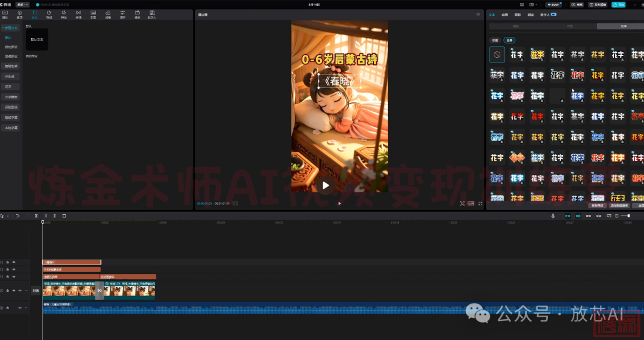
Task: Open the 滤镜 (Filters) panel icon
Action: click(x=108, y=14)
